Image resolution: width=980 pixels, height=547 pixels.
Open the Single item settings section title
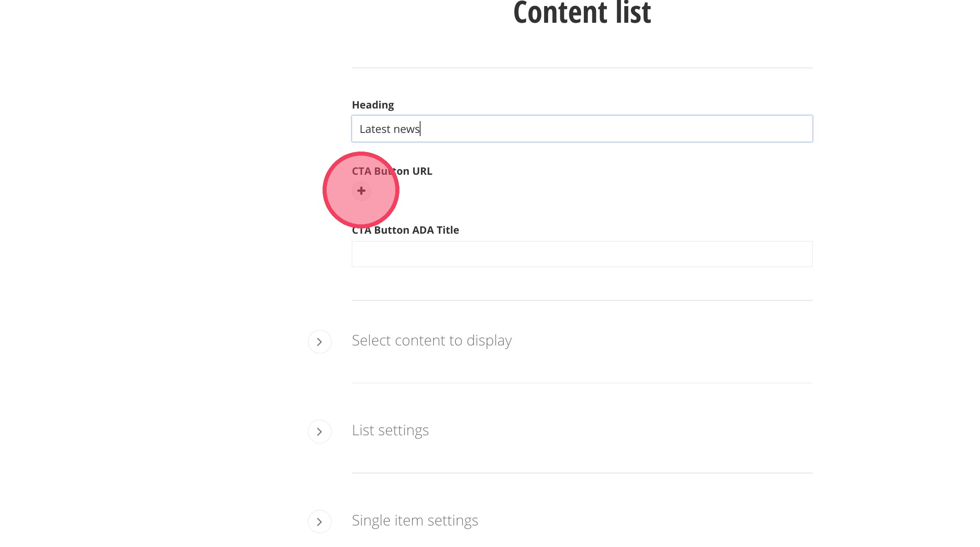pyautogui.click(x=415, y=521)
